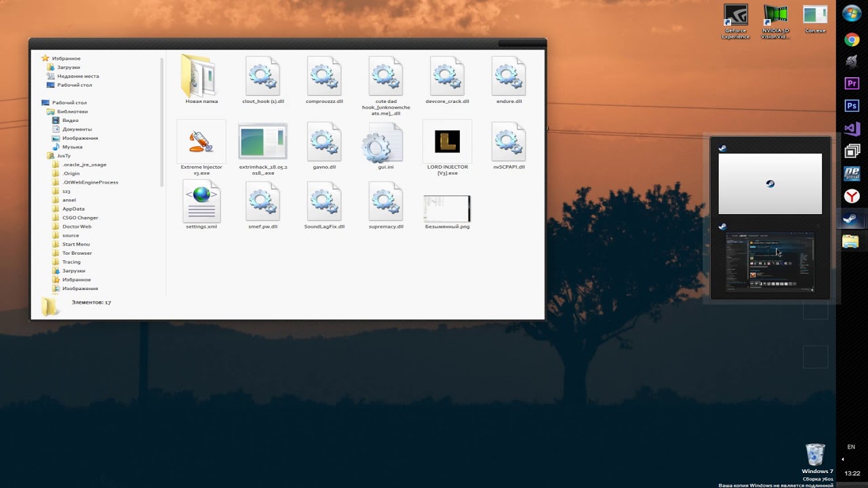Viewport: 868px width, 488px height.
Task: Open the Новая папка folder
Action: pos(201,80)
